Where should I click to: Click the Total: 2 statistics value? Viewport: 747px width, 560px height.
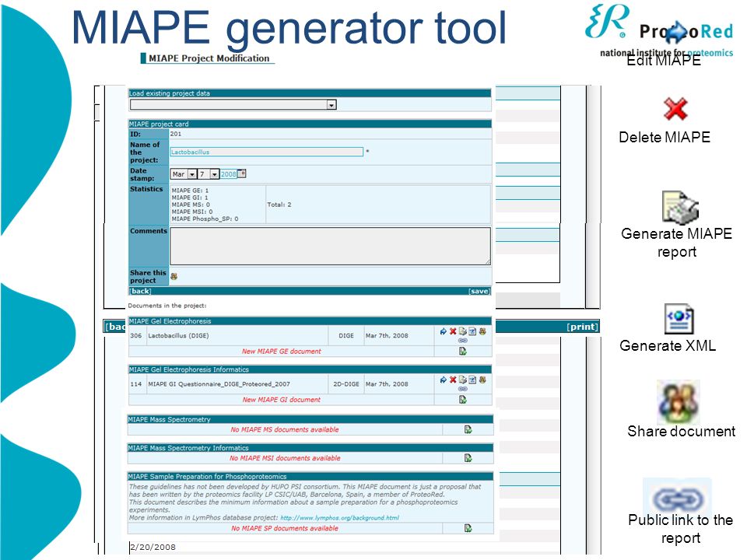[279, 205]
